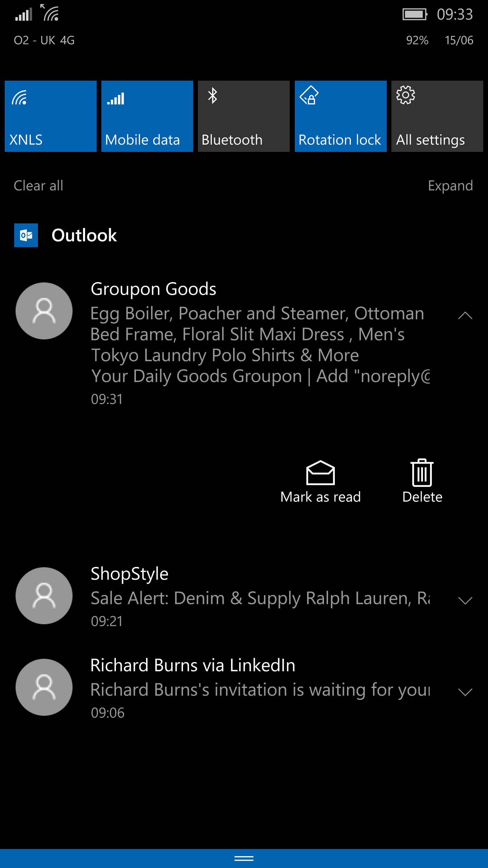This screenshot has height=868, width=488.
Task: Open Sale Alert: Denim & Supply message preview
Action: (260, 598)
